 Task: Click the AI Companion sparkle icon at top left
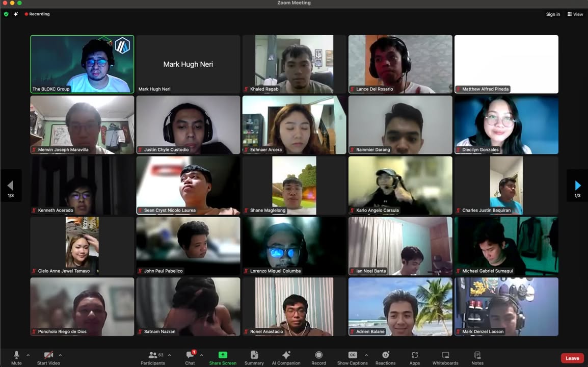point(16,14)
